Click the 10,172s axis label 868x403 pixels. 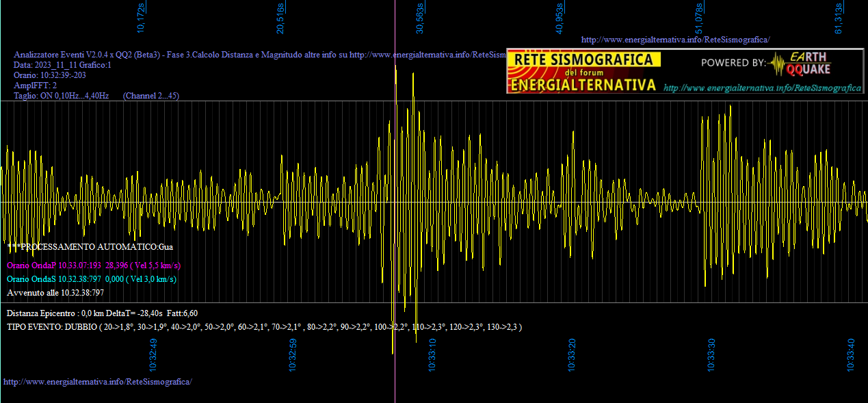142,18
